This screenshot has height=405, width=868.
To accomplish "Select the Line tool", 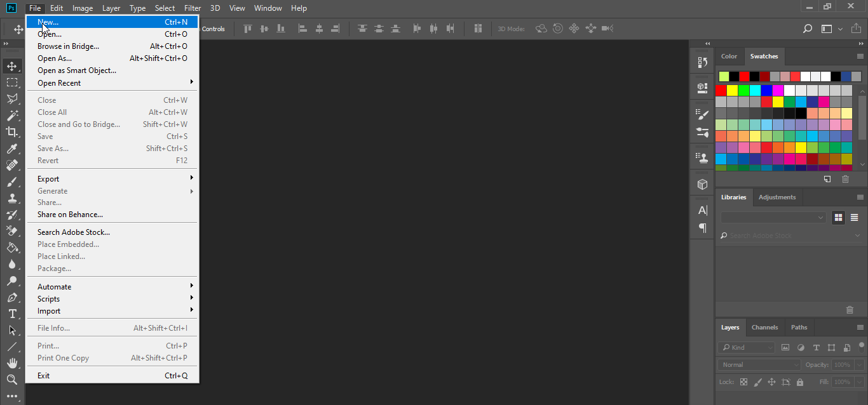I will tap(12, 347).
